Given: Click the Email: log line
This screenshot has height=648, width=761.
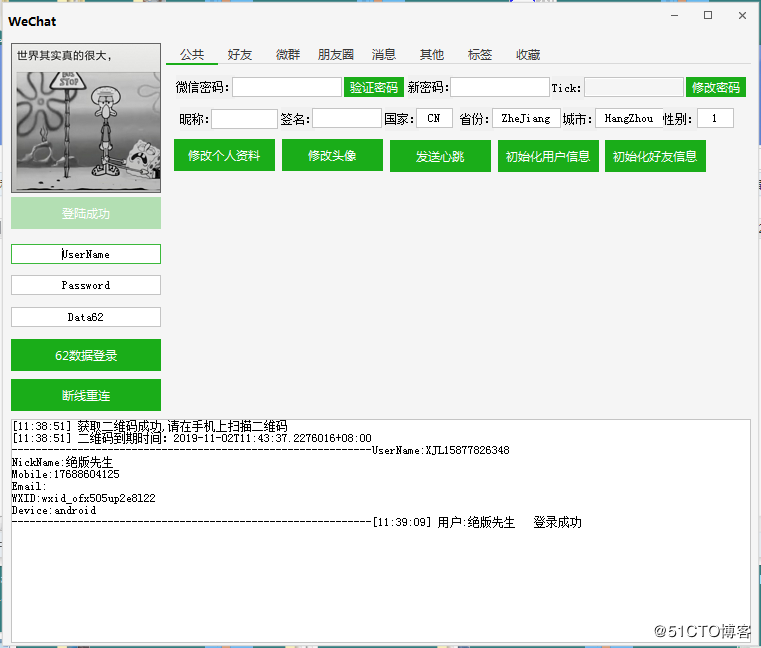Looking at the screenshot, I should click(29, 486).
